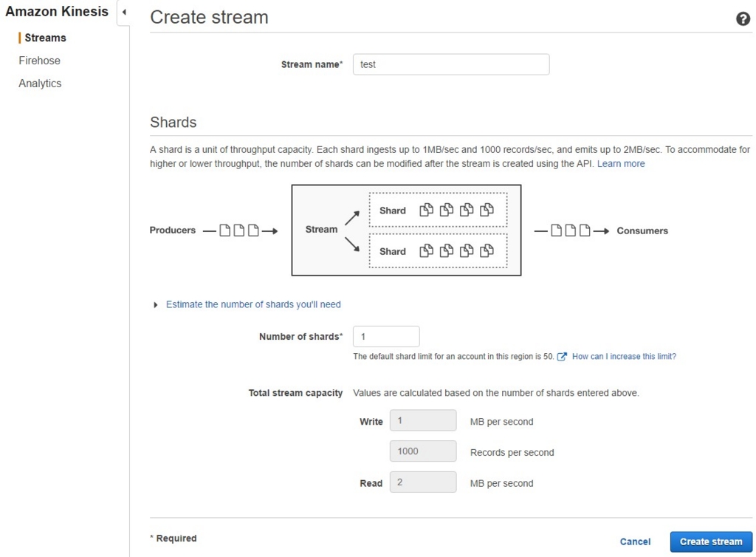Click the Total stream capacity label
This screenshot has height=557, width=756.
click(x=295, y=392)
